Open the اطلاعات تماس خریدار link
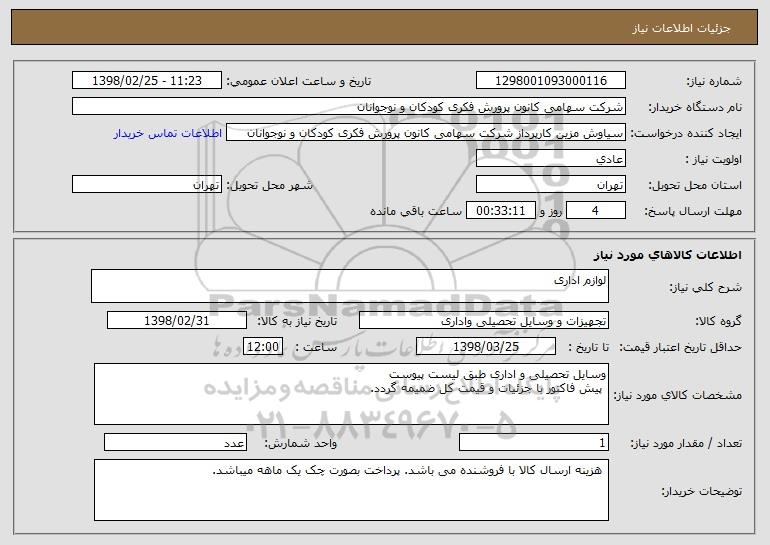 (168, 133)
